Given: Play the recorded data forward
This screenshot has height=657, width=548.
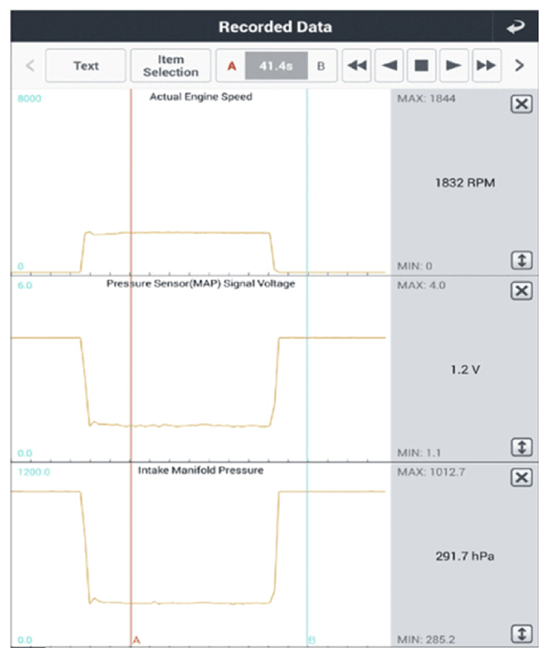Looking at the screenshot, I should 454,65.
